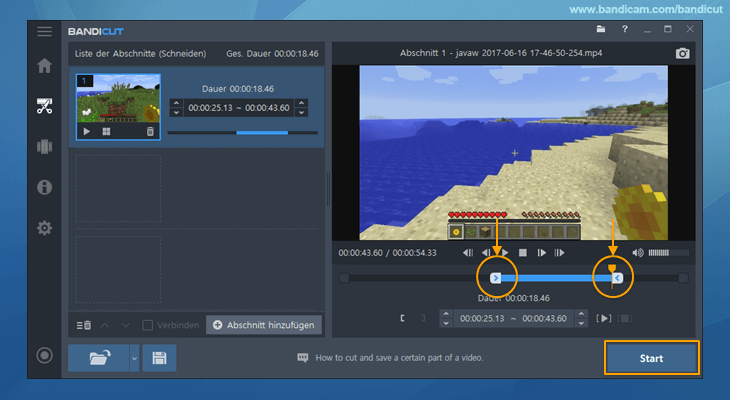Open the hamburger menu beside the Bandicut logo
730x400 pixels.
[x=45, y=31]
